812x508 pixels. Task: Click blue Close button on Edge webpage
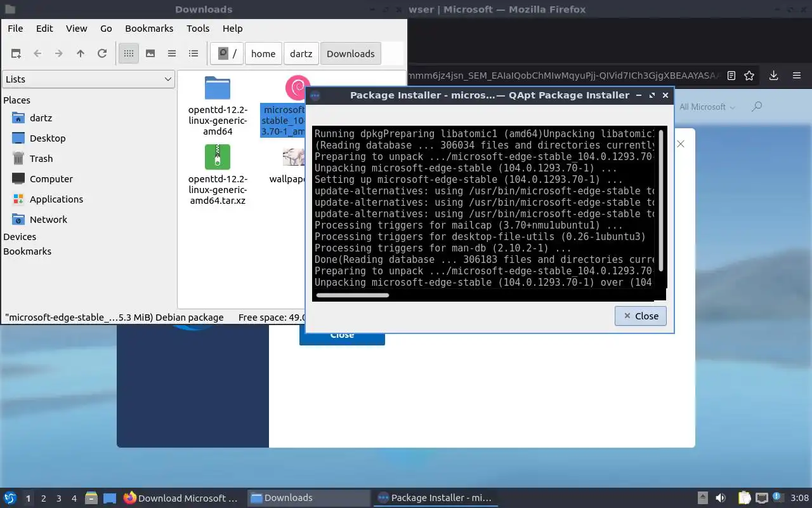point(342,335)
